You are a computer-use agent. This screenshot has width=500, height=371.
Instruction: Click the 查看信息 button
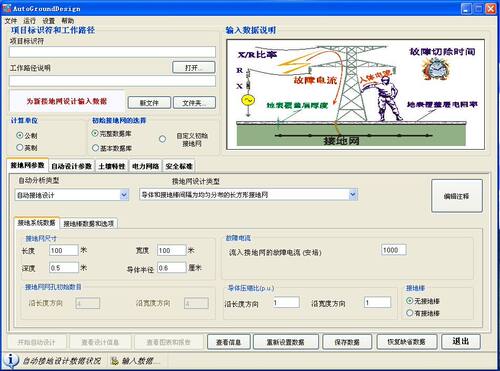[229, 342]
